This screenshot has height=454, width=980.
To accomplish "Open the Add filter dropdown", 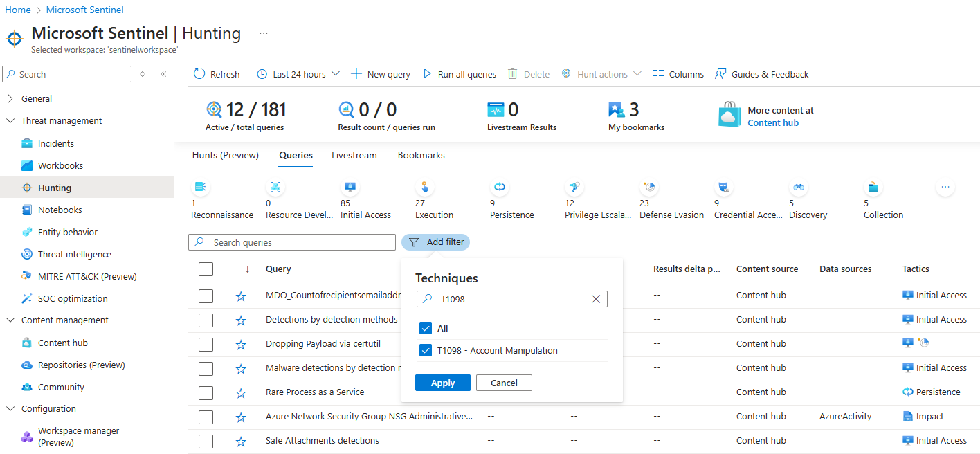I will [x=436, y=242].
